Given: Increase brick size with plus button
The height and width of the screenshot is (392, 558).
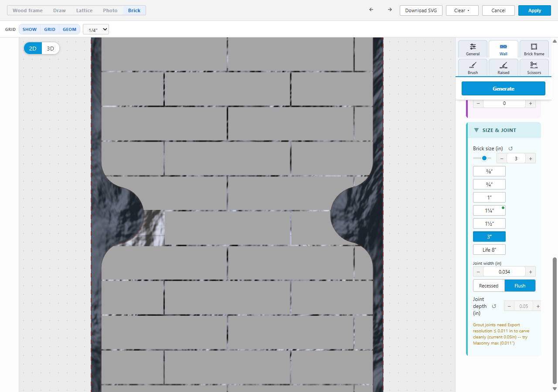Looking at the screenshot, I should 531,159.
